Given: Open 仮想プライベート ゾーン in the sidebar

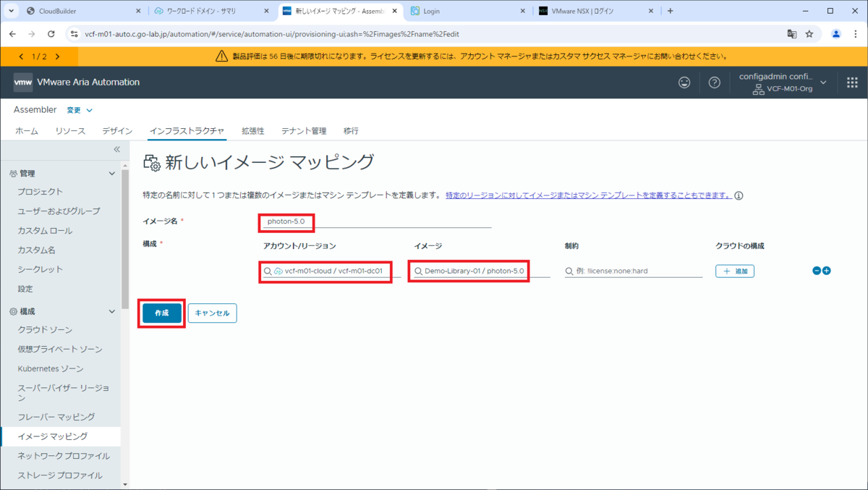Looking at the screenshot, I should [x=60, y=350].
